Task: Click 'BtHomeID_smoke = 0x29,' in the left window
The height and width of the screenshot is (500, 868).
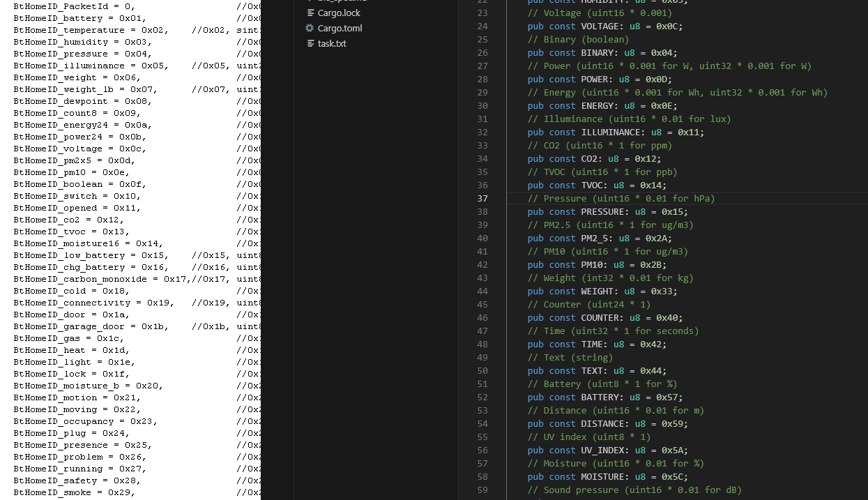Action: (74, 492)
